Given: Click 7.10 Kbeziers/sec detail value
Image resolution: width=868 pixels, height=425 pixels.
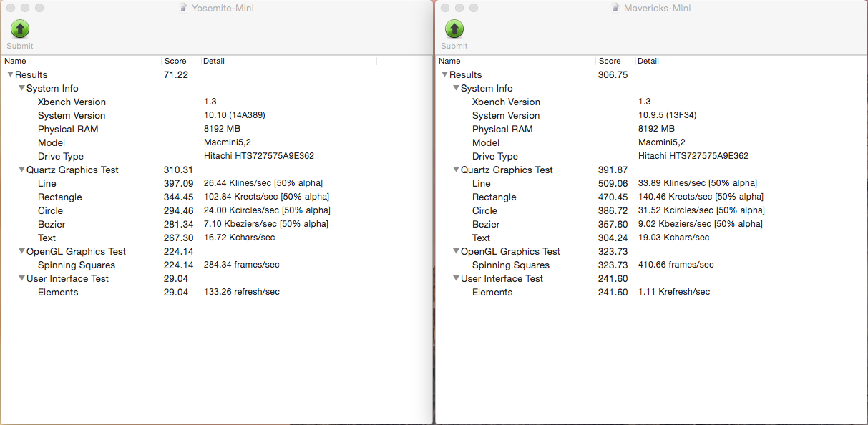Looking at the screenshot, I should [266, 224].
